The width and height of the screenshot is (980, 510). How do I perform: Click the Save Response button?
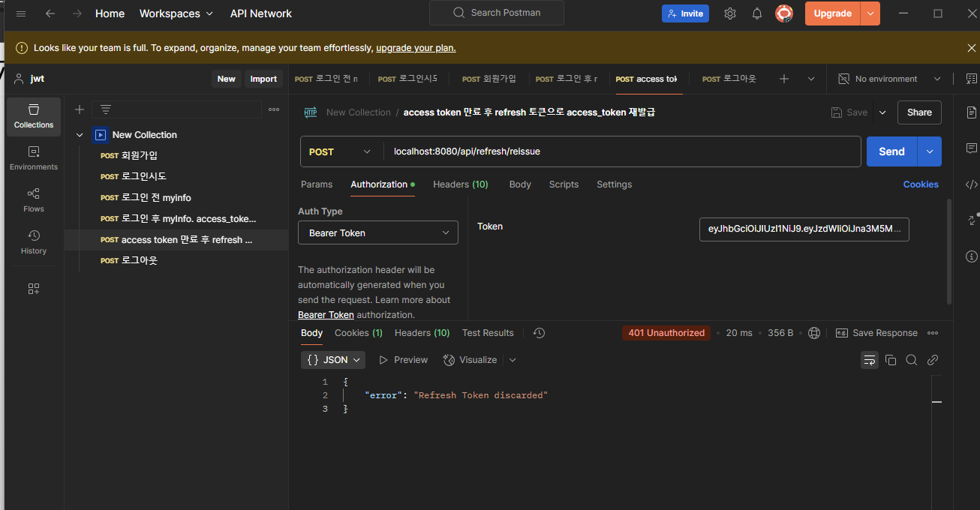[876, 333]
